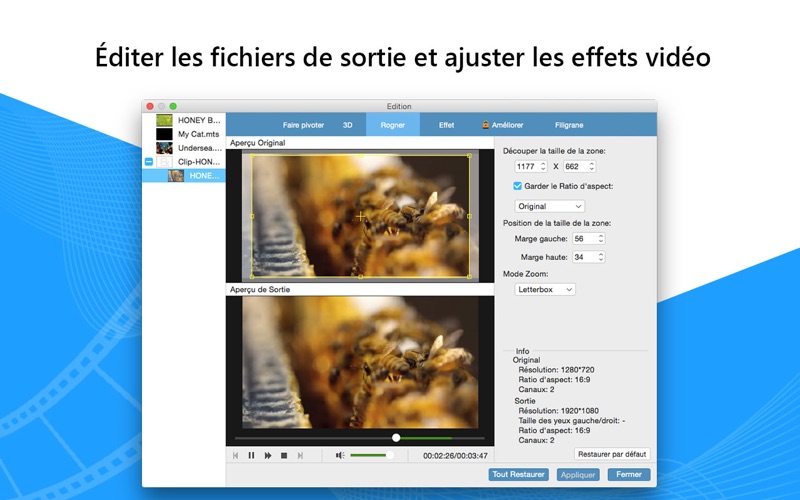The height and width of the screenshot is (500, 800).
Task: Click the red close window button
Action: 150,106
